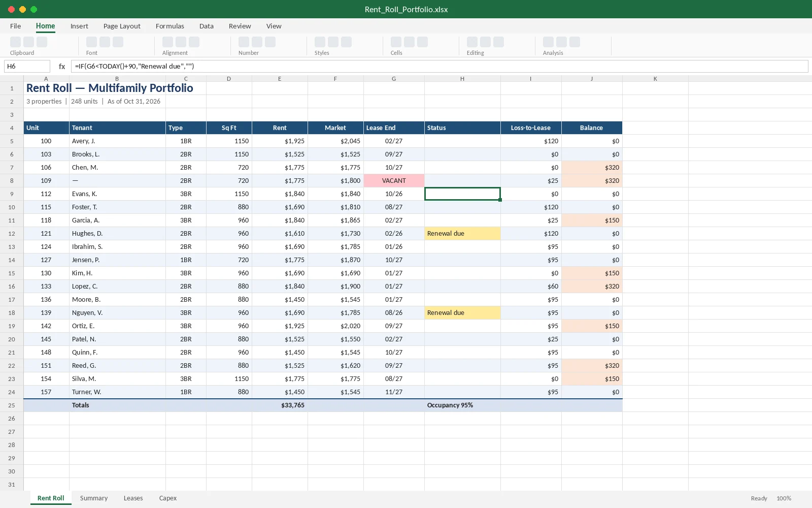Click the tenant cell Avery, J.
This screenshot has width=812, height=508.
[117, 141]
